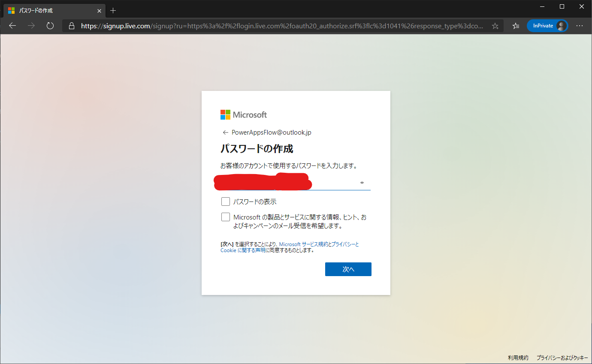Image resolution: width=592 pixels, height=364 pixels.
Task: Check the パスワードの表示 checkbox
Action: point(226,202)
